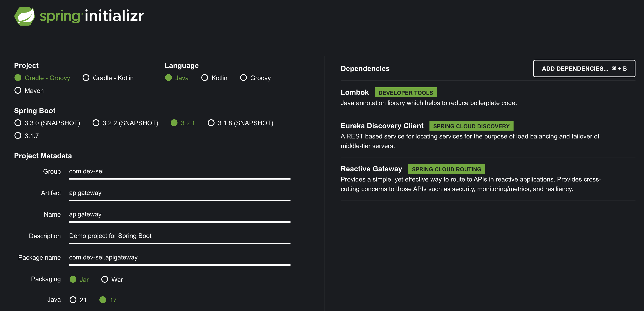This screenshot has width=644, height=311.
Task: Focus the Package name field
Action: (x=179, y=258)
